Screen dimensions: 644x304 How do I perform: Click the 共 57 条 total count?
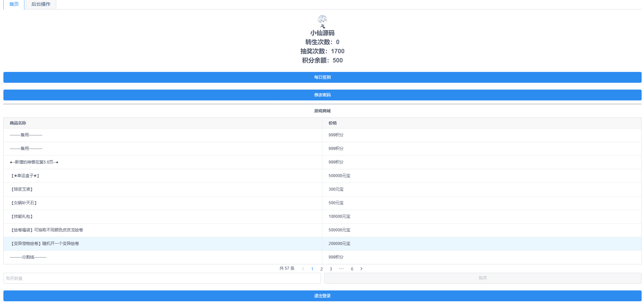(287, 268)
